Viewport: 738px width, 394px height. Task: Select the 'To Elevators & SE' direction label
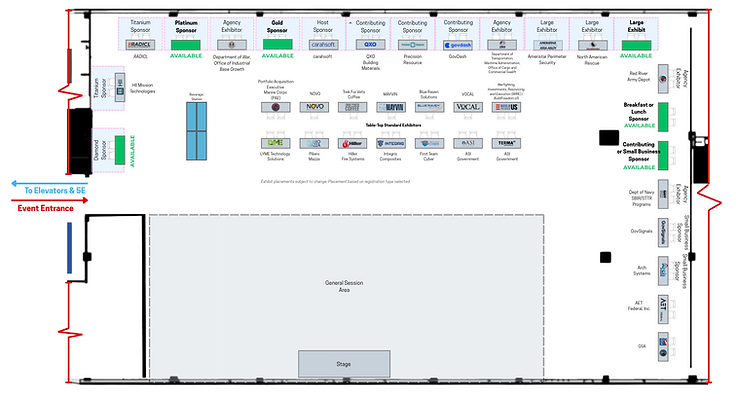point(55,191)
